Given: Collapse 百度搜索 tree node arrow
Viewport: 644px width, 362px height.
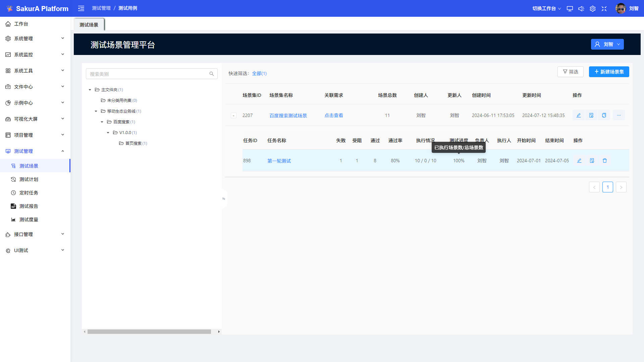Looking at the screenshot, I should [102, 122].
